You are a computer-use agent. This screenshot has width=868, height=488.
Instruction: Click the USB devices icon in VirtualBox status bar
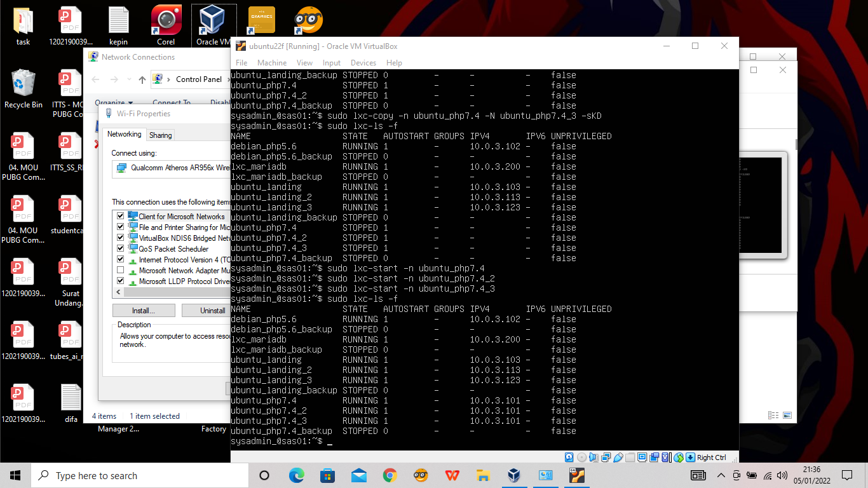[618, 457]
